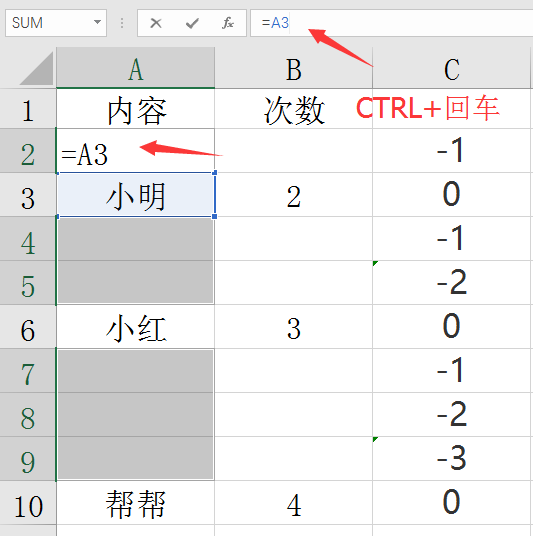
Task: Click cell A3 containing 小明
Action: pos(136,195)
